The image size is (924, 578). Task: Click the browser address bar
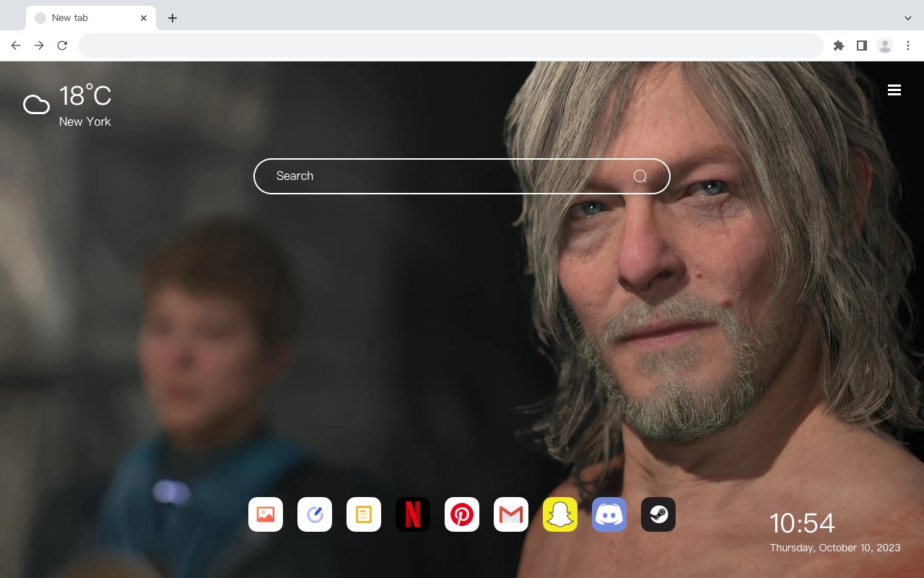[x=450, y=46]
